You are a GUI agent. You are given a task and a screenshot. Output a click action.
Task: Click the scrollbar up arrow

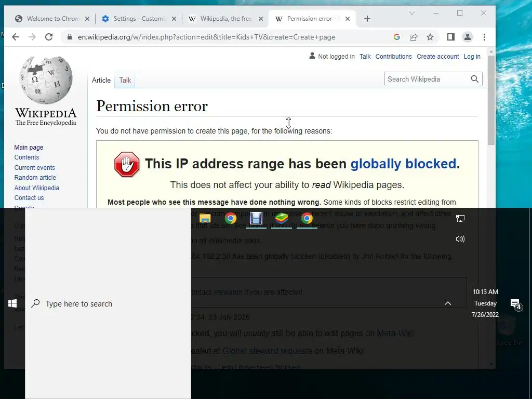click(x=491, y=51)
